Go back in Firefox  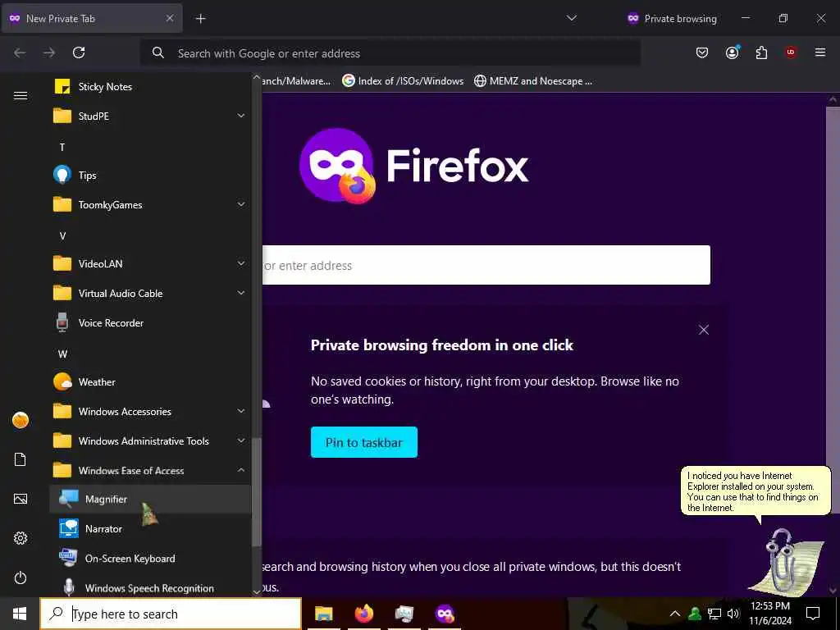(20, 52)
